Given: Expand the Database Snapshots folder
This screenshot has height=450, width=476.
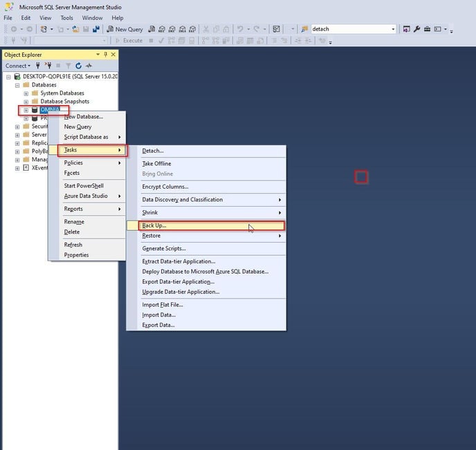Looking at the screenshot, I should pos(26,102).
